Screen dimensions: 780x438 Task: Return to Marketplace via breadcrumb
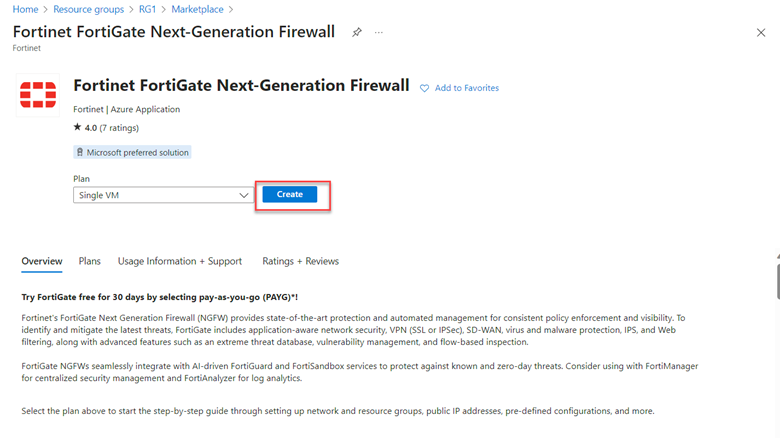tap(197, 9)
